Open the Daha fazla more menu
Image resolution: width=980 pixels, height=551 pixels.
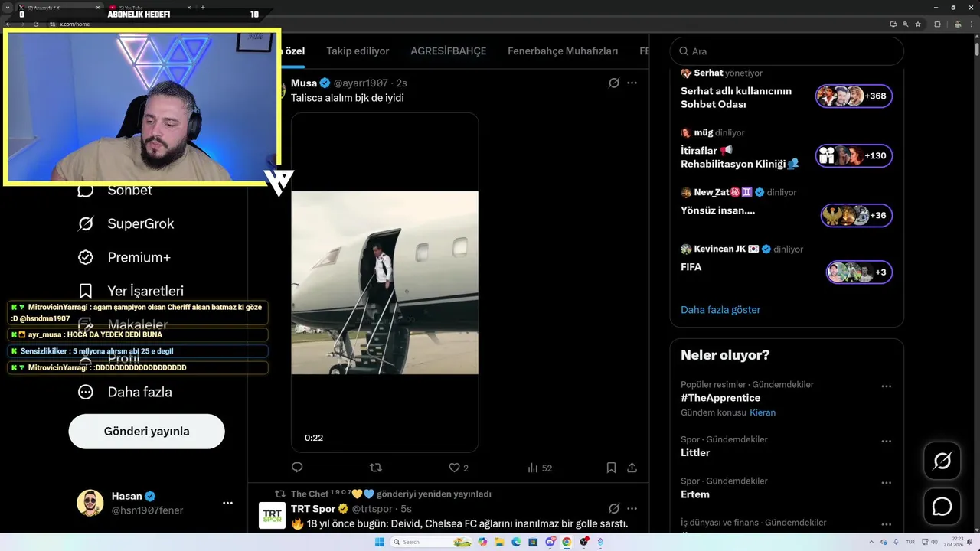coord(124,392)
